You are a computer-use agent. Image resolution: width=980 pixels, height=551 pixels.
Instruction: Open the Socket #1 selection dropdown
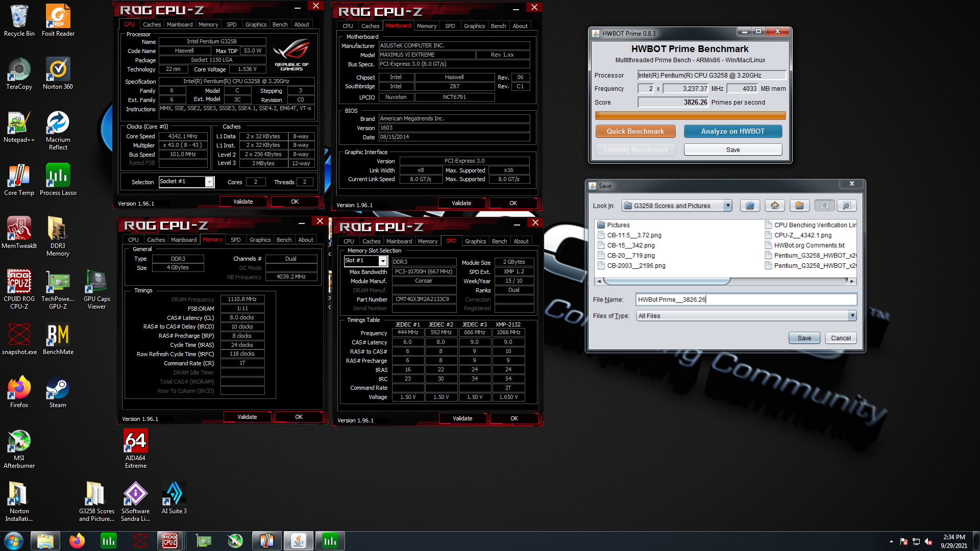(x=209, y=182)
